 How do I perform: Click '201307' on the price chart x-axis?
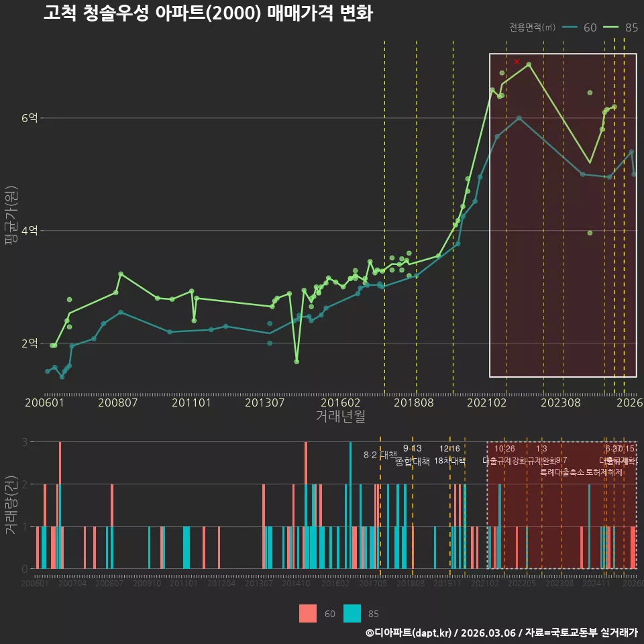click(264, 402)
